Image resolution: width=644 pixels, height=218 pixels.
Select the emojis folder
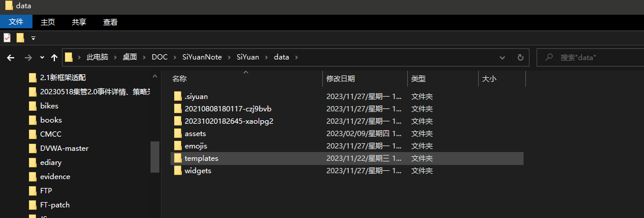(x=347, y=146)
